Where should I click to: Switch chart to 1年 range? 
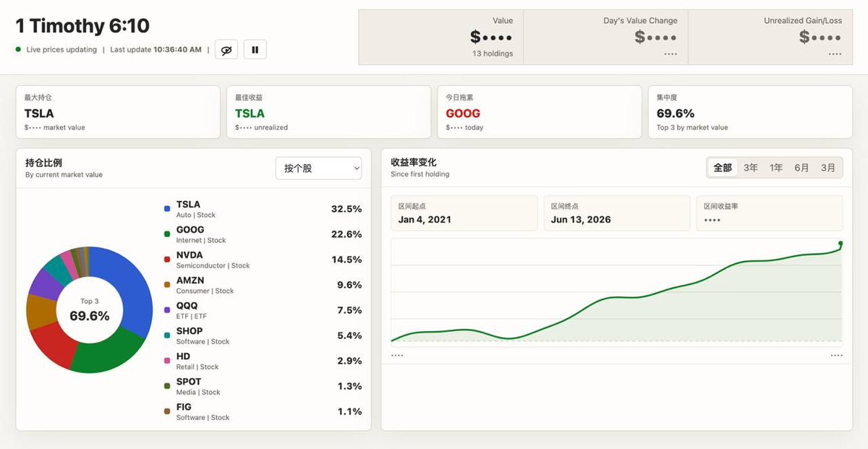[x=776, y=168]
